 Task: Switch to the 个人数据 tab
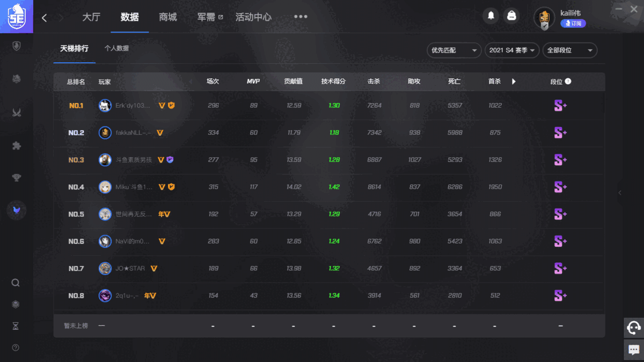click(x=117, y=47)
